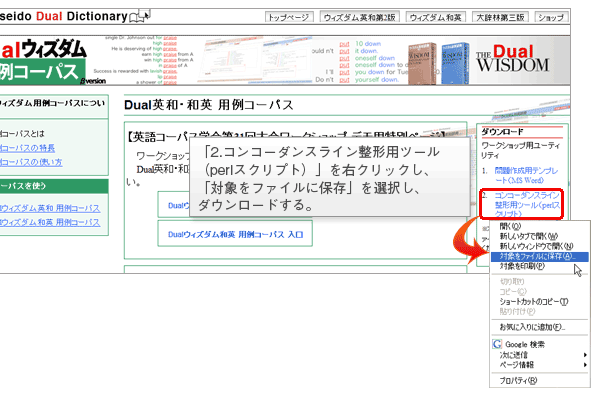
Task: Click the seido Dual Dictionary site title
Action: [x=64, y=16]
